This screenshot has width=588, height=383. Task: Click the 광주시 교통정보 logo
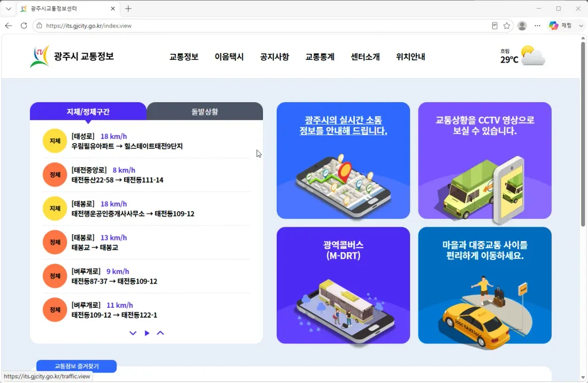coord(72,56)
